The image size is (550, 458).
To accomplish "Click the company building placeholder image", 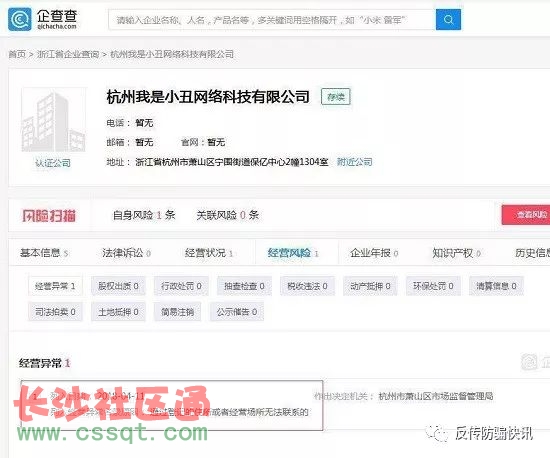I will 53,120.
